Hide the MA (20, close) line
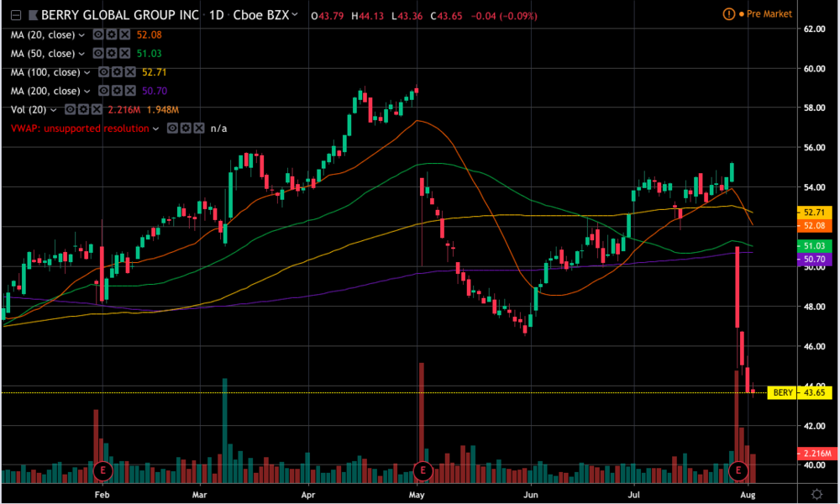840x504 pixels. 97,34
